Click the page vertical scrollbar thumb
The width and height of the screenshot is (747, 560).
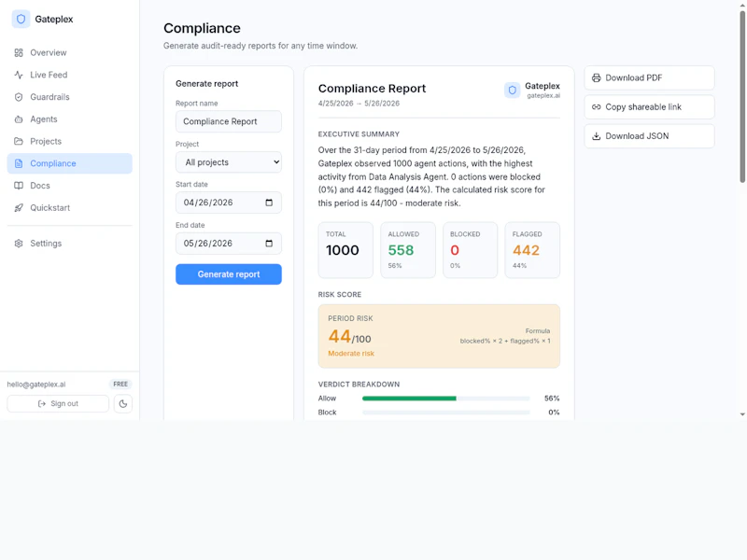click(x=742, y=97)
